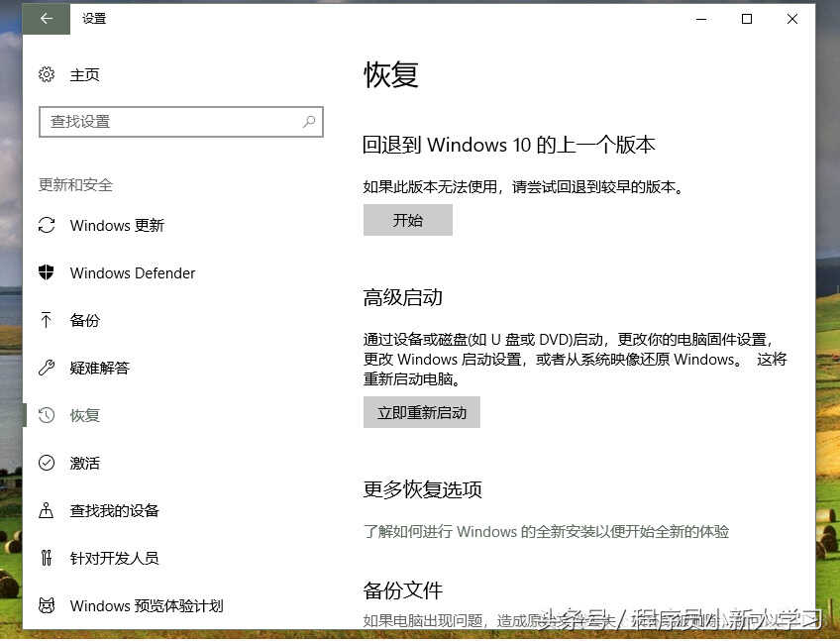Click the paragraph beginning 通过设备或磁盘
Viewport: 840px width, 641px height.
(x=575, y=359)
